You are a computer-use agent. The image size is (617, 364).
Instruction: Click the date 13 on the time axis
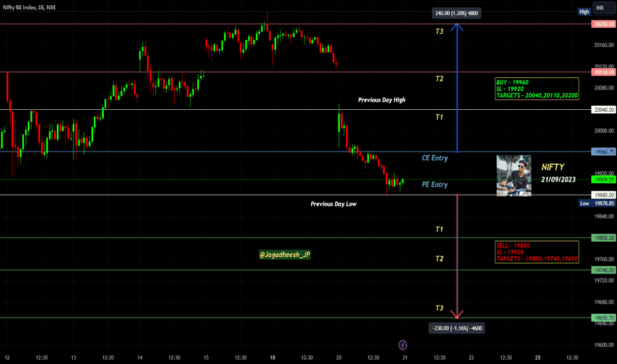point(73,357)
